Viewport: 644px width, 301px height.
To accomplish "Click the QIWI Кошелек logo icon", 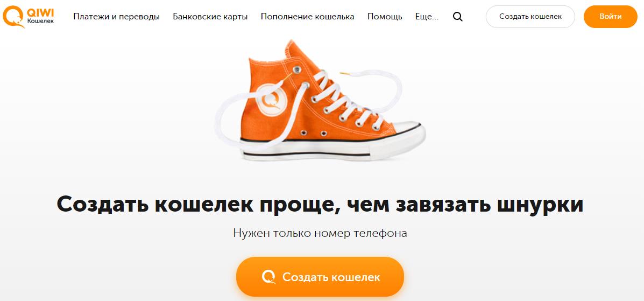I will pyautogui.click(x=13, y=17).
